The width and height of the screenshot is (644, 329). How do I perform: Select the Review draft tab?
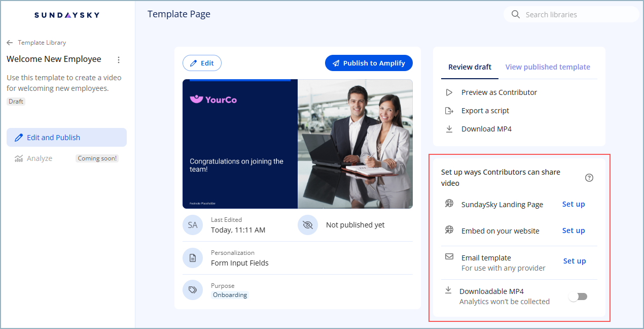click(x=470, y=67)
